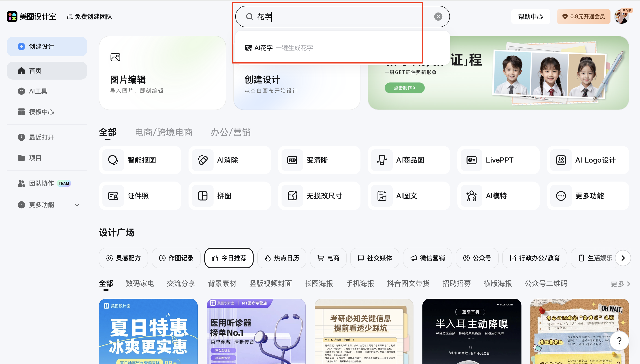
Task: Open the 图片编辑 card
Action: click(163, 73)
